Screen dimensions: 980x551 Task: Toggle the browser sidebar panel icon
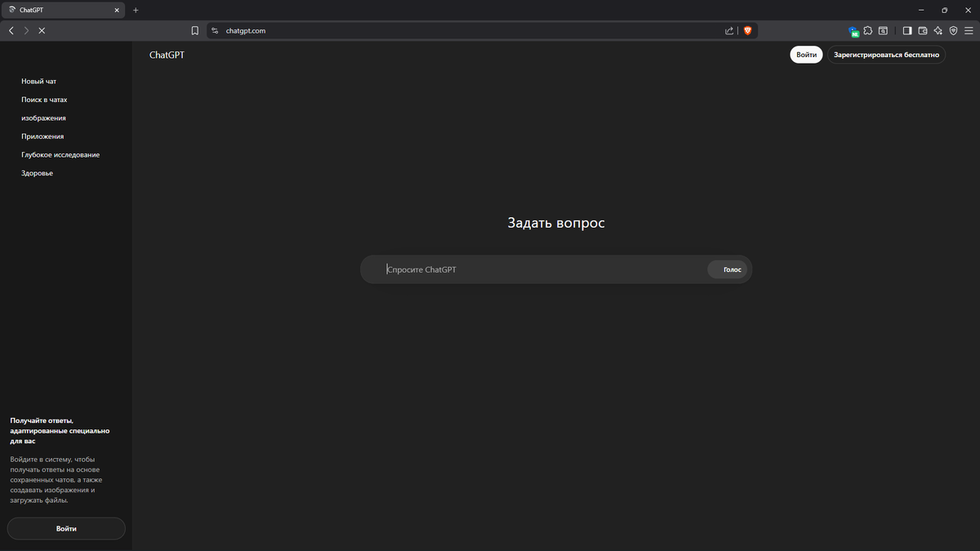[x=907, y=30]
